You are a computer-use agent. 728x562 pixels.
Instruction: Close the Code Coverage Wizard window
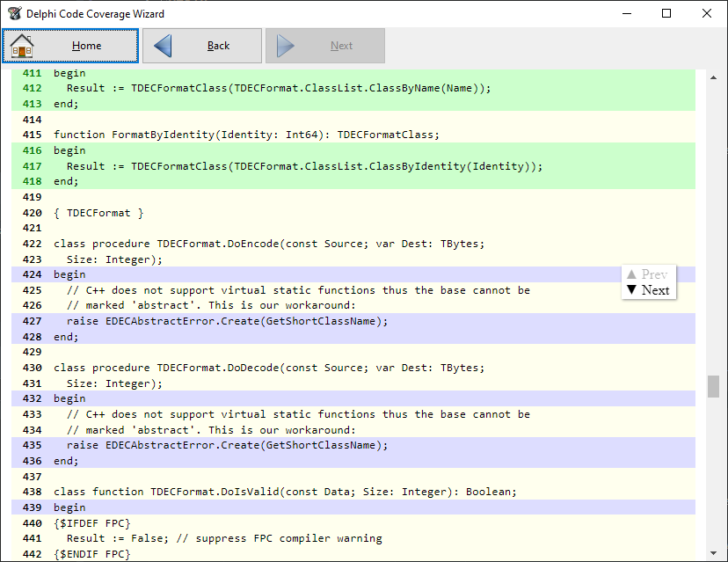[x=707, y=13]
